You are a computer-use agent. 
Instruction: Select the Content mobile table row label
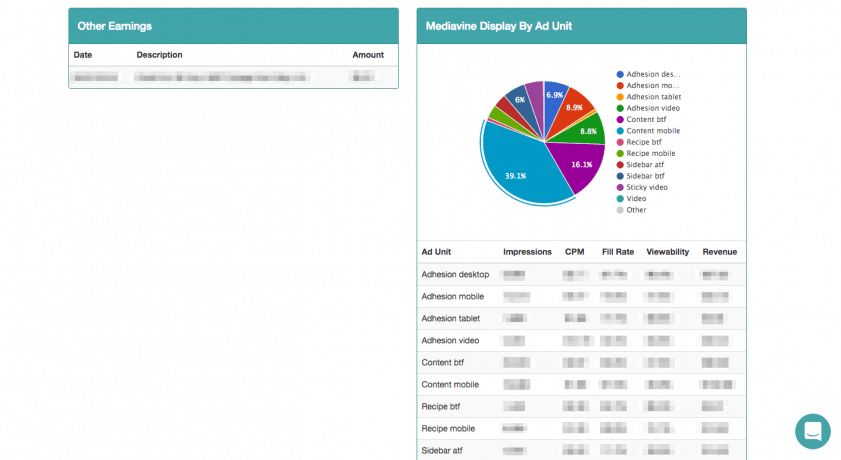point(450,384)
